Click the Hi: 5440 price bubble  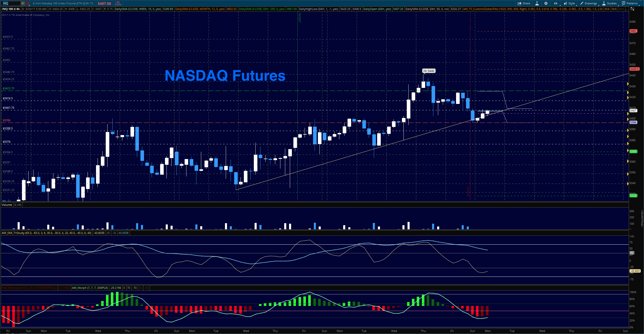click(x=429, y=71)
